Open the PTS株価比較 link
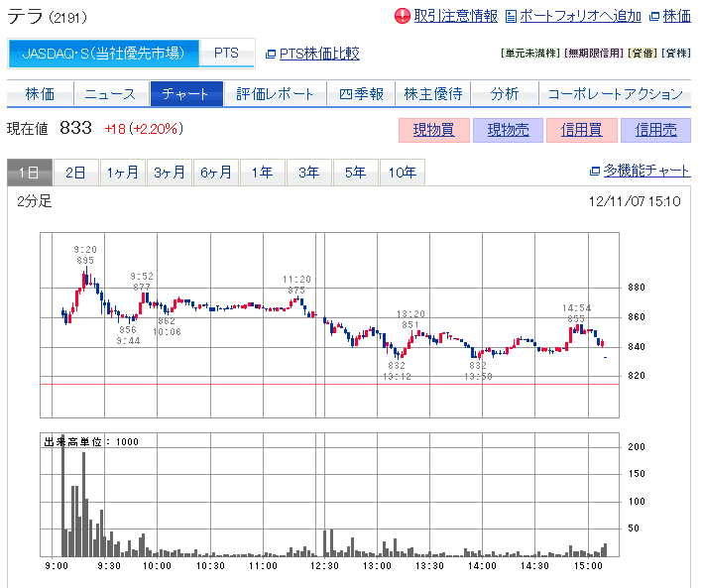The height and width of the screenshot is (588, 701). [x=319, y=54]
